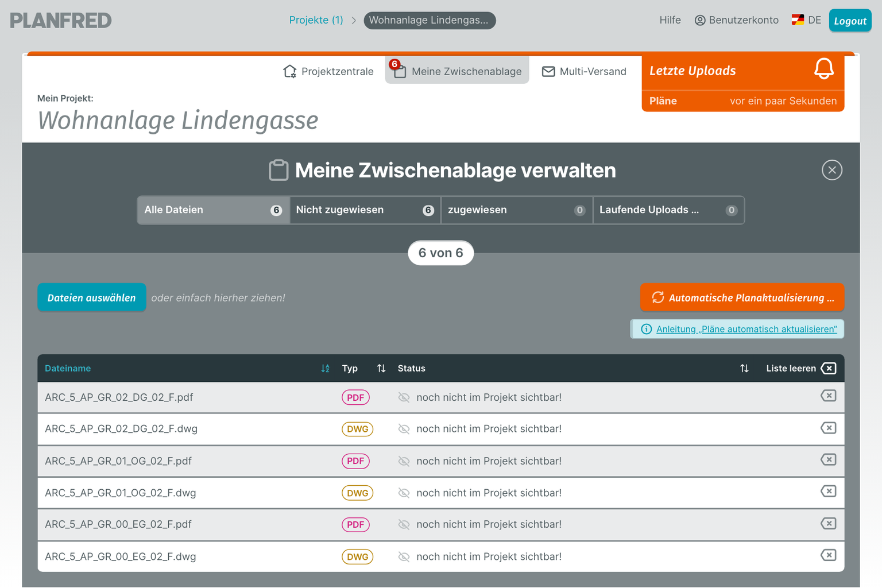Click the 6 von 6 counter pill
Image resolution: width=882 pixels, height=588 pixels.
[x=441, y=253]
